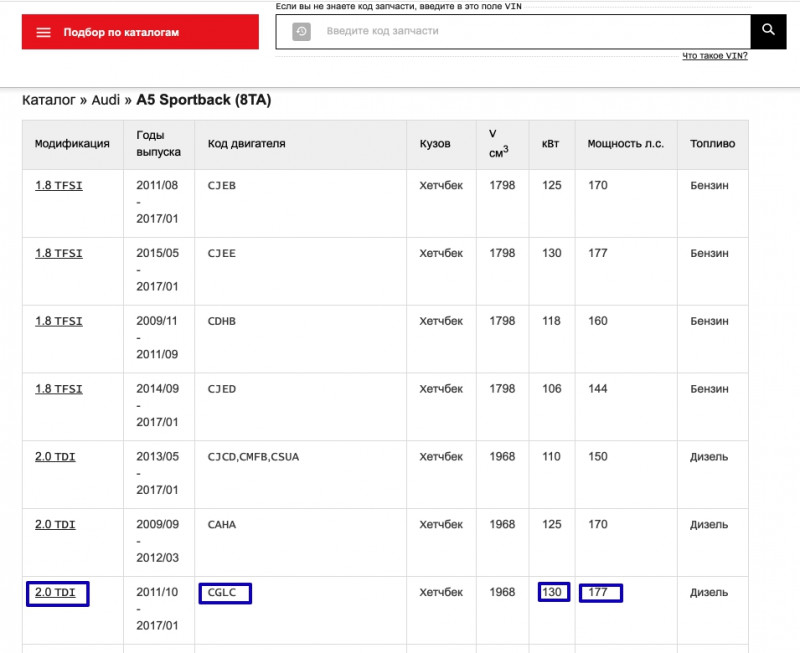Click kW value '106' in CJED row
This screenshot has height=653, width=800.
click(551, 389)
